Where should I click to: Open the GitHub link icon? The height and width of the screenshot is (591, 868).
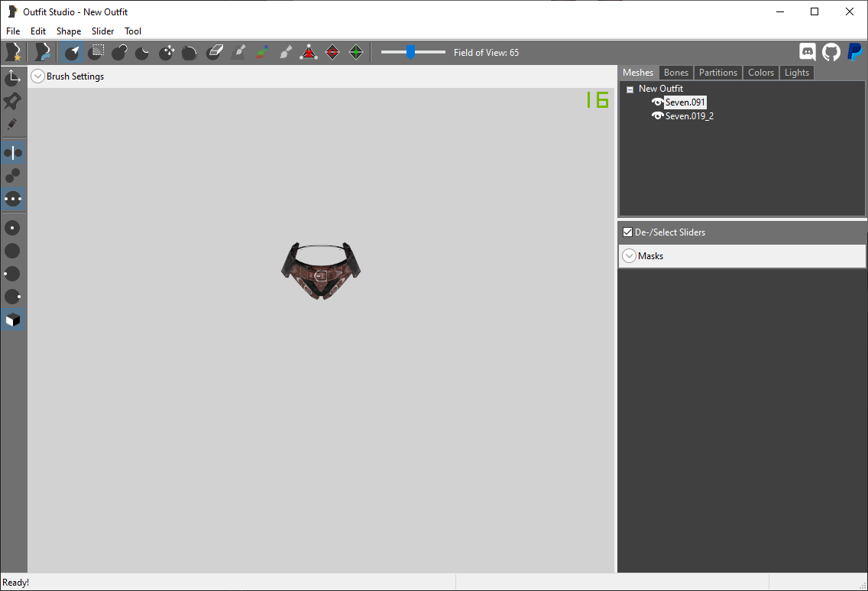(831, 52)
